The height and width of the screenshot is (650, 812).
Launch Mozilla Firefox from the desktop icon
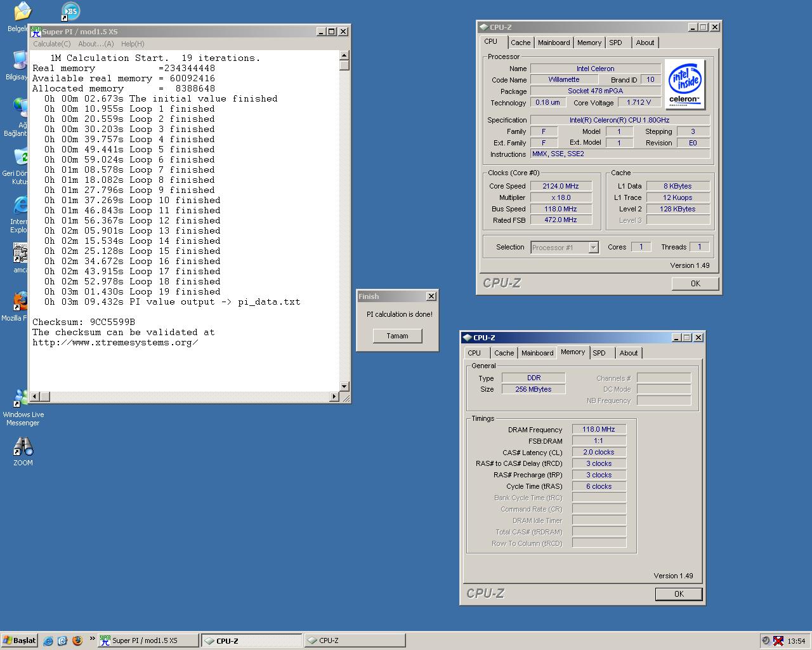coord(20,302)
